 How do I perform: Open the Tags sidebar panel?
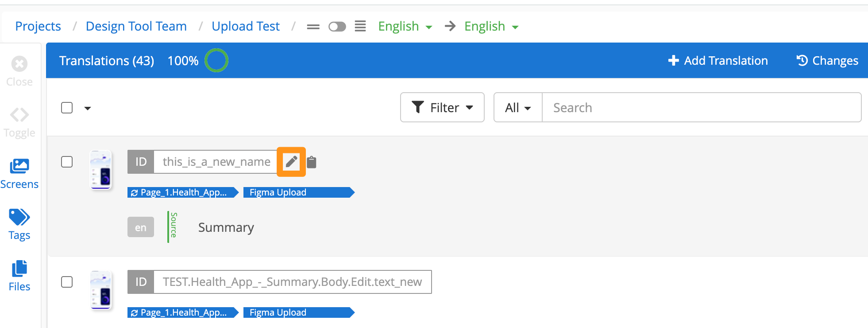pyautogui.click(x=19, y=224)
